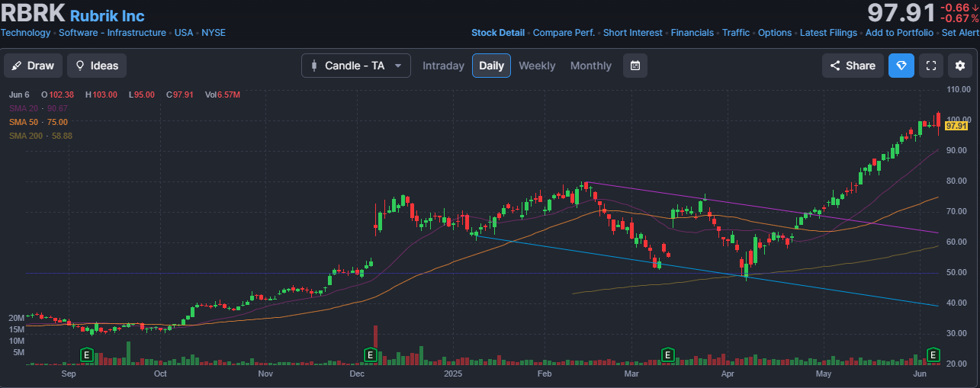Viewport: 980px width, 388px height.
Task: Select the Monthly timeframe
Action: coord(591,66)
